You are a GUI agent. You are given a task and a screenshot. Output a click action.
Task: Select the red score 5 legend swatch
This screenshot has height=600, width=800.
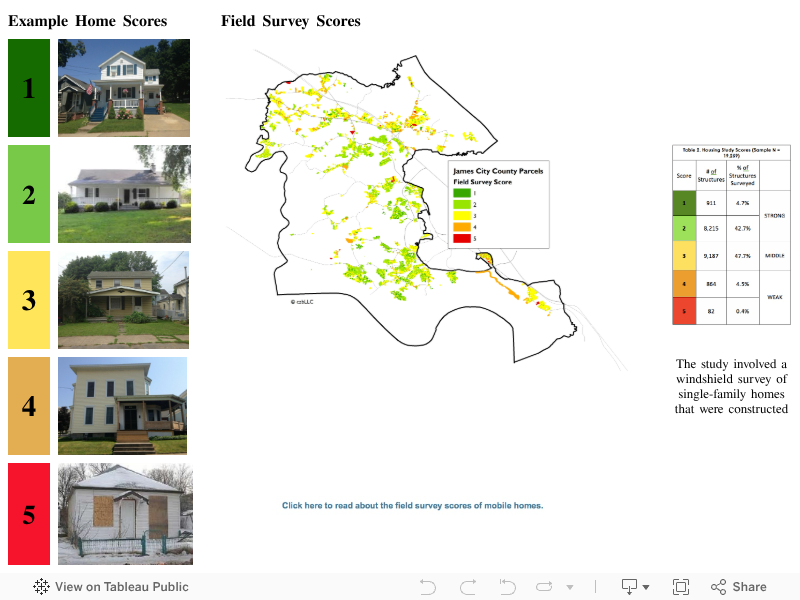click(462, 238)
